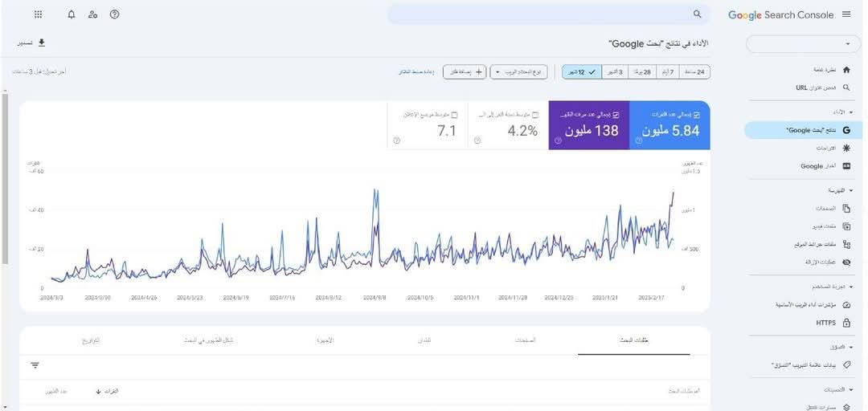Collapse the Indexing section in sidebar
The width and height of the screenshot is (868, 411).
pyautogui.click(x=851, y=190)
